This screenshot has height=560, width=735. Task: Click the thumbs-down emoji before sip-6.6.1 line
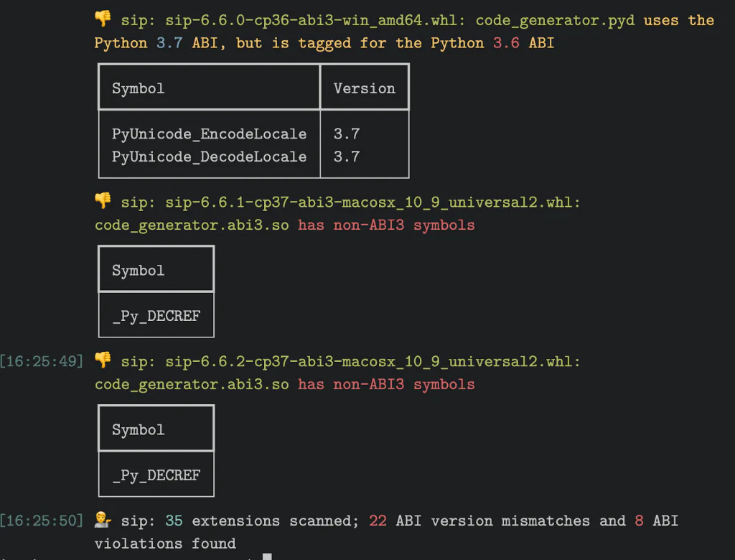click(103, 201)
